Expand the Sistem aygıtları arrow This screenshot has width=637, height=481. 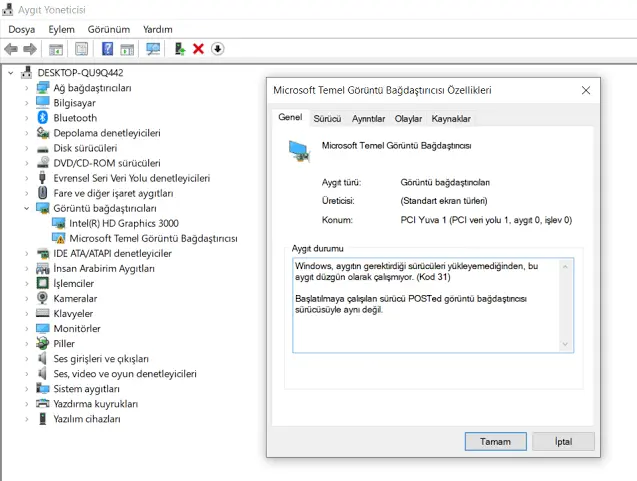tap(26, 389)
